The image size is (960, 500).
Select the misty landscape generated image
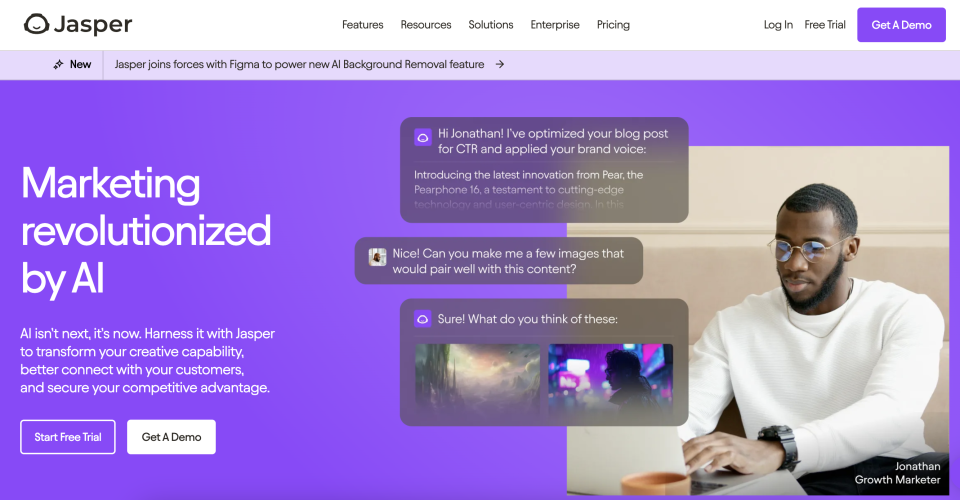click(477, 379)
